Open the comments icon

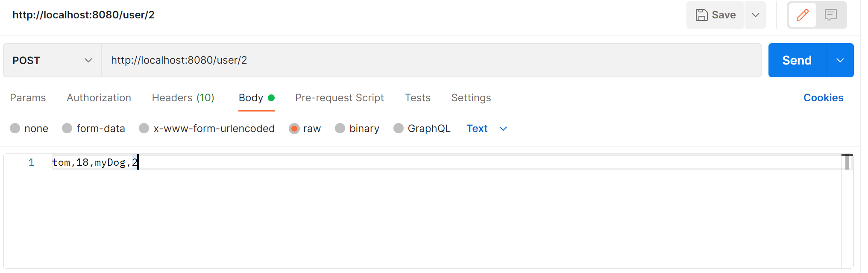(831, 15)
